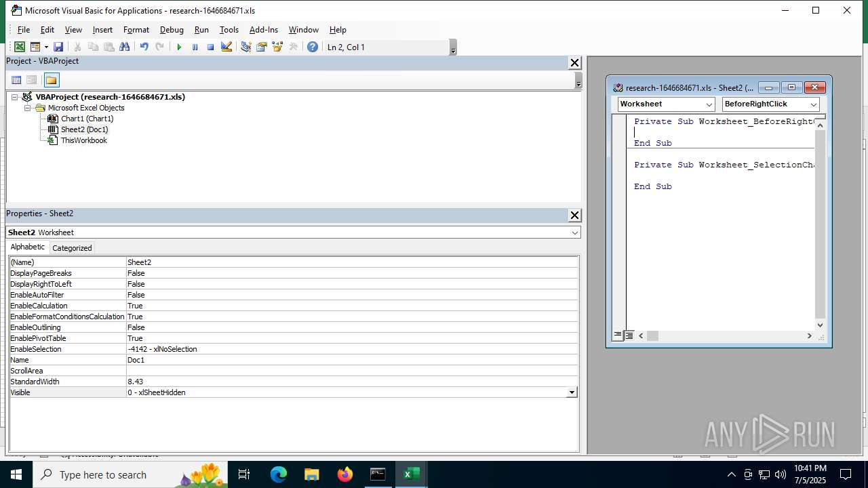Click the toolbar options overflow arrow
The width and height of the screenshot is (868, 488).
tap(453, 47)
